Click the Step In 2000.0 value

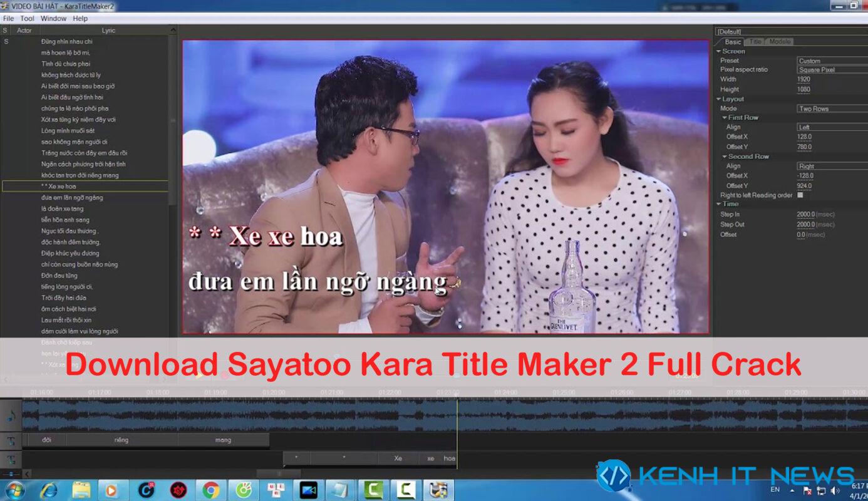[x=805, y=214]
